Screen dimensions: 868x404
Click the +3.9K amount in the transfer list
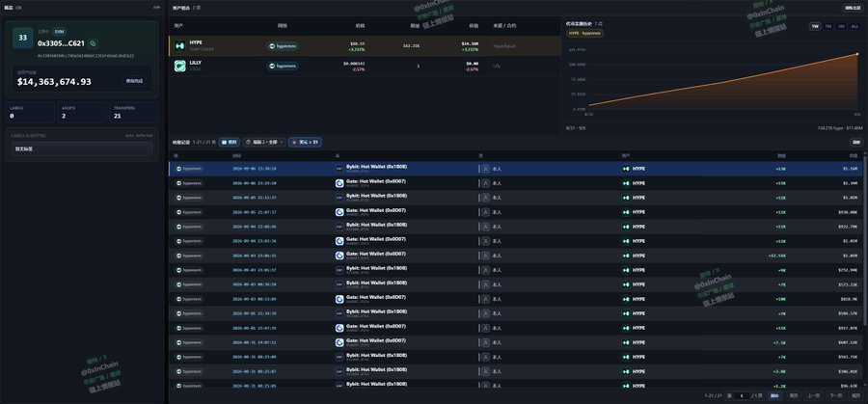point(781,371)
